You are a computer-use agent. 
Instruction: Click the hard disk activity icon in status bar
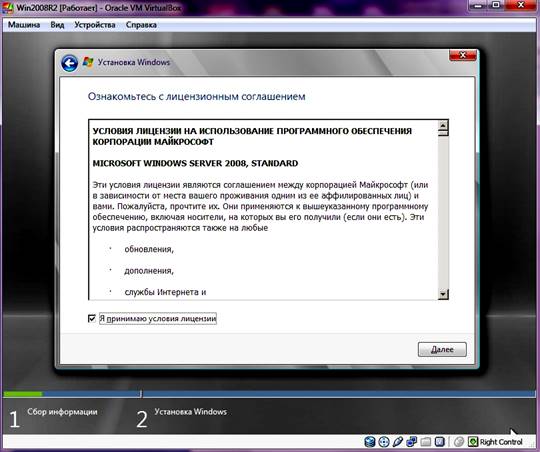click(370, 441)
